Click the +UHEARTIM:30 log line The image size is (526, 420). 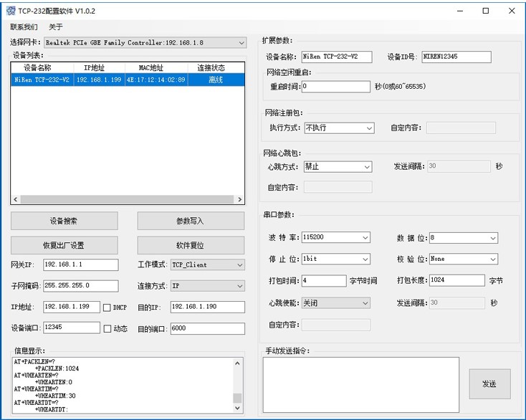click(x=55, y=396)
